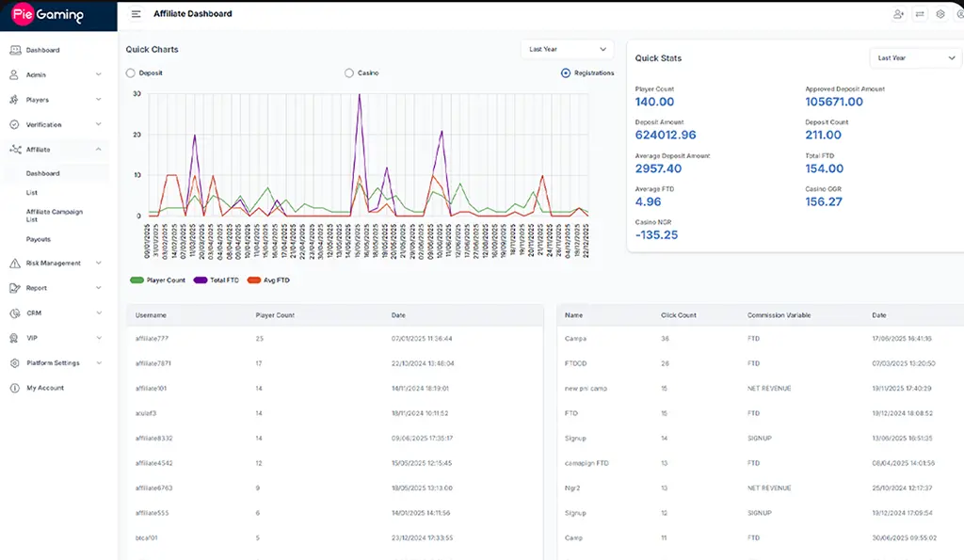Click the My Account info icon

point(15,388)
